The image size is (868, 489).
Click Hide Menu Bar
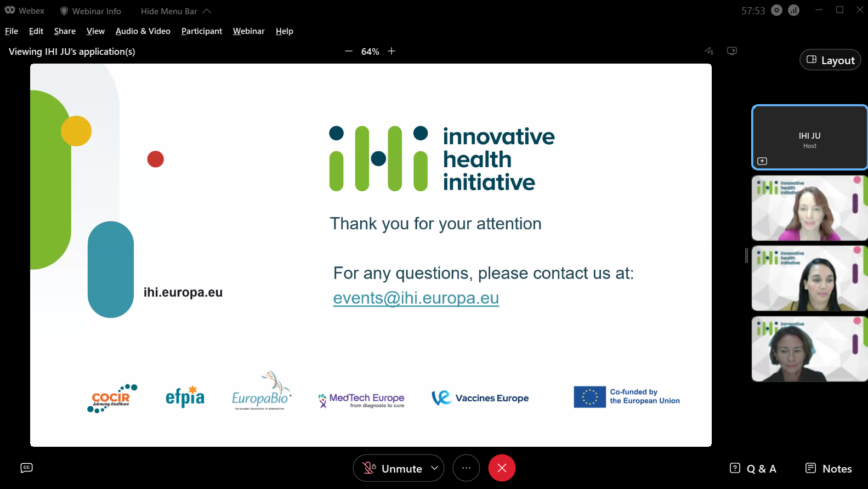(169, 11)
